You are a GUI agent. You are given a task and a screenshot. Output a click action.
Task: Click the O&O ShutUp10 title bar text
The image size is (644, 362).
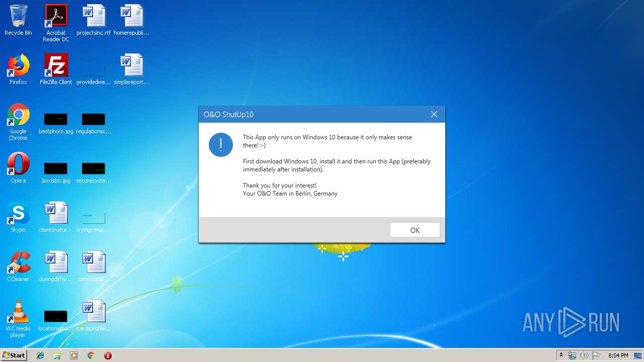228,115
